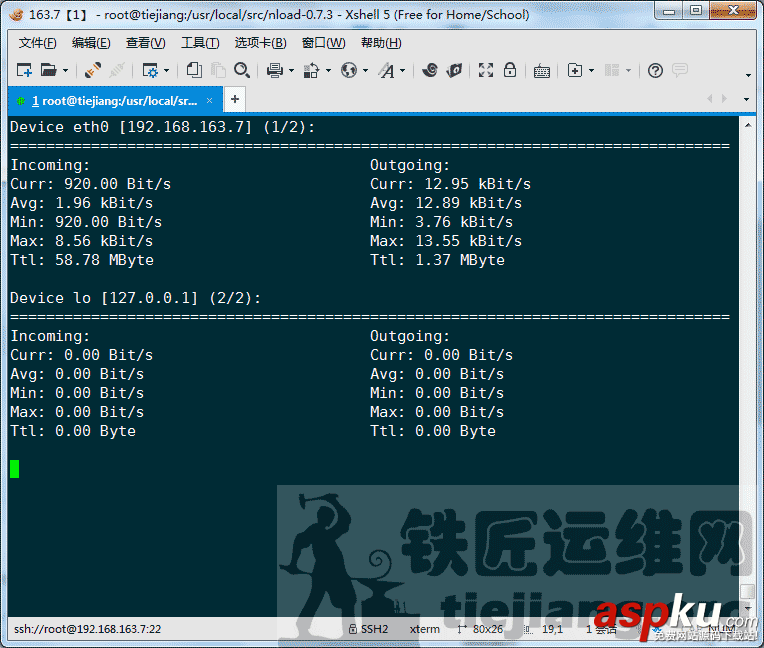This screenshot has width=764, height=648.
Task: Open the 窗口(W) menu
Action: click(324, 43)
